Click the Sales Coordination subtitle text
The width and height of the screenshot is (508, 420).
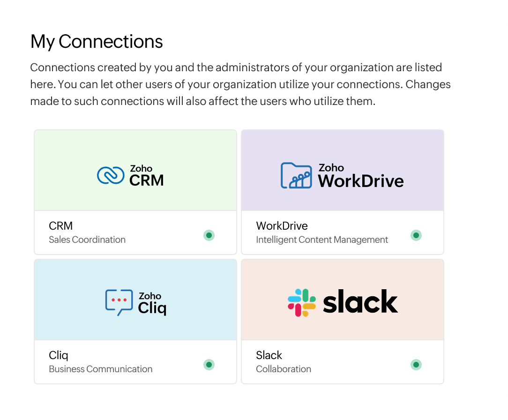(87, 240)
